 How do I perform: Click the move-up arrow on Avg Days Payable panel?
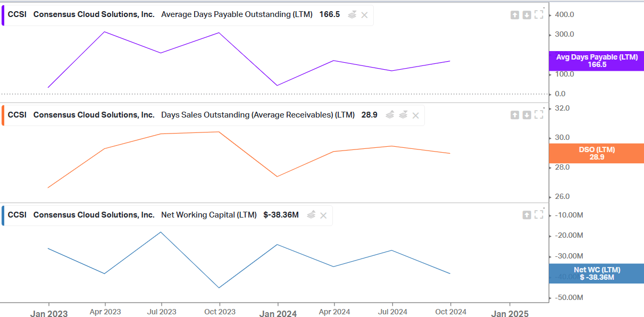click(x=514, y=15)
